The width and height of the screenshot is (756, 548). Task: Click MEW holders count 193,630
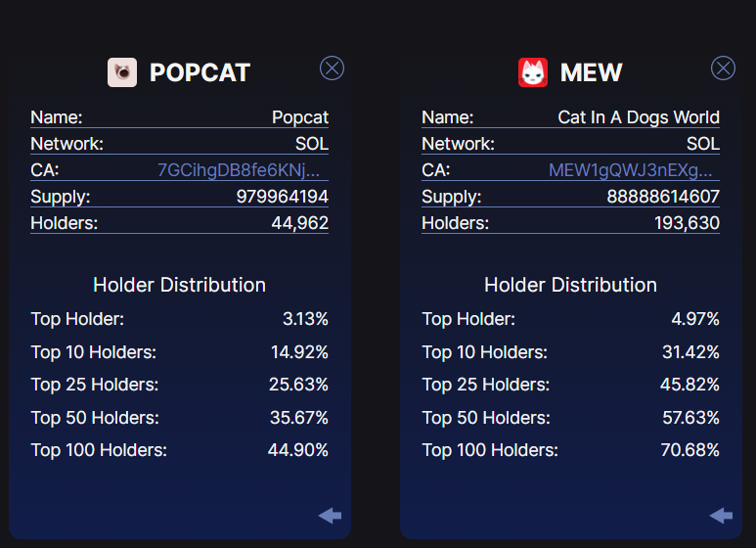pos(687,223)
